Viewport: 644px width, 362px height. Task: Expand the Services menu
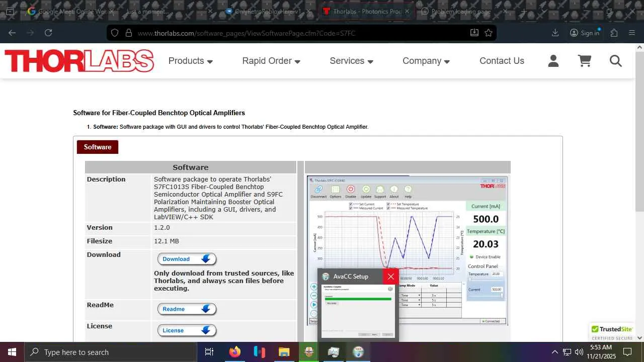tap(352, 61)
